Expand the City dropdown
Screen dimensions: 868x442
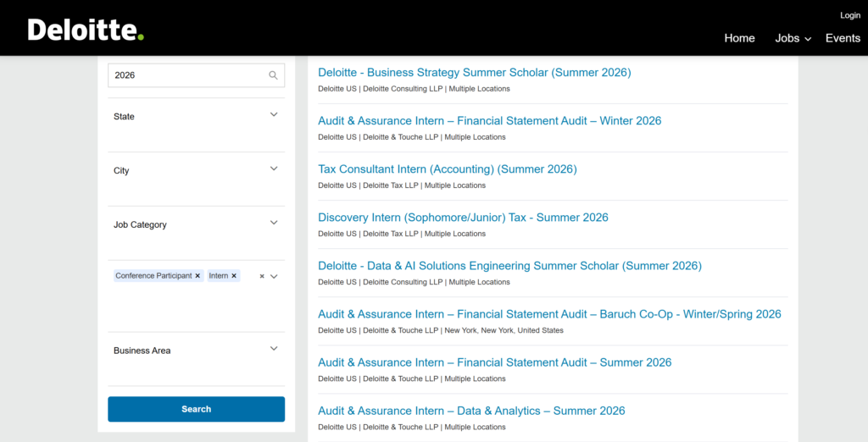tap(274, 169)
